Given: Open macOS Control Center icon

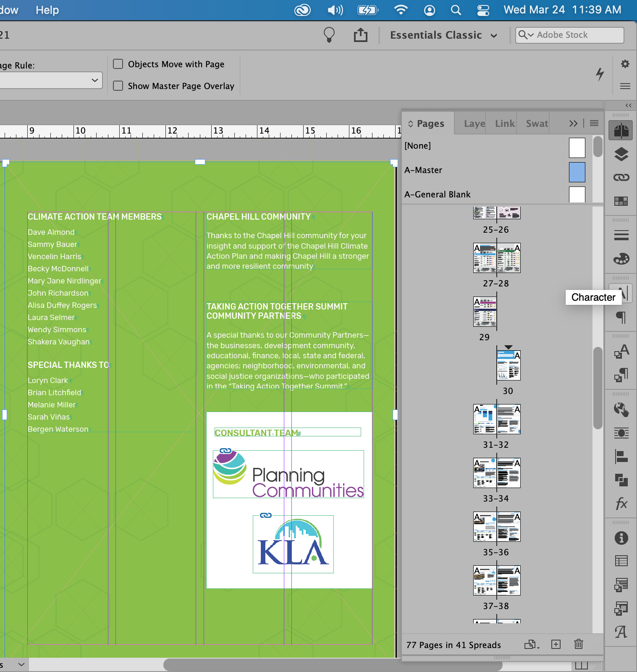Looking at the screenshot, I should tap(483, 10).
